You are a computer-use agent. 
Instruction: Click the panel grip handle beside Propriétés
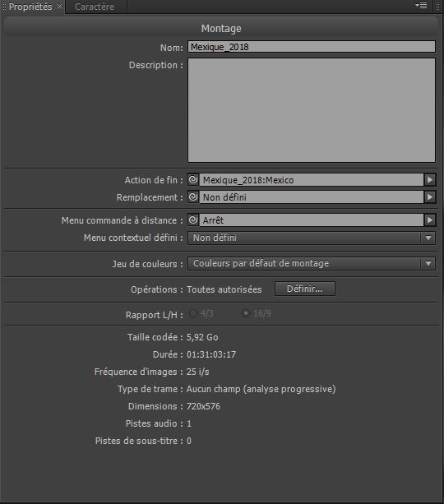click(x=4, y=7)
